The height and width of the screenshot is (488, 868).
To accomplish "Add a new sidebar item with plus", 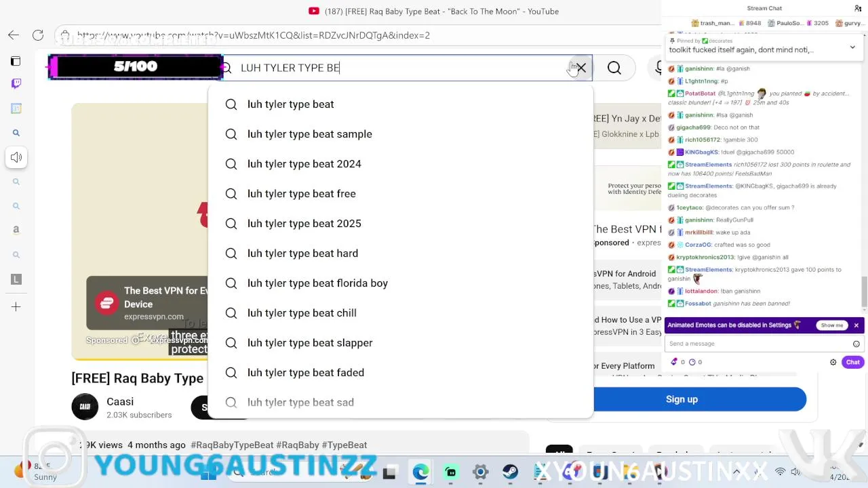I will click(x=16, y=307).
